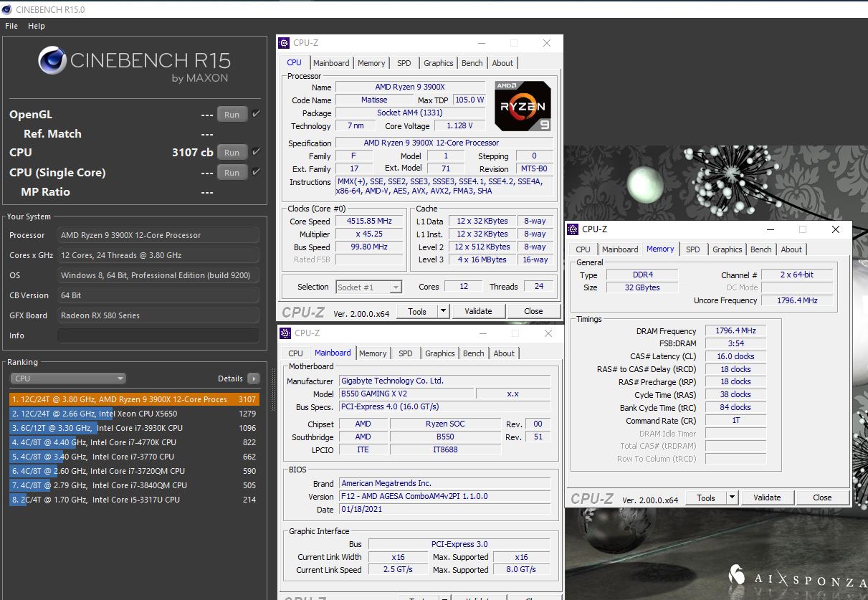
Task: Click the DRAM Frequency value 1796.4 MHz
Action: pyautogui.click(x=735, y=331)
